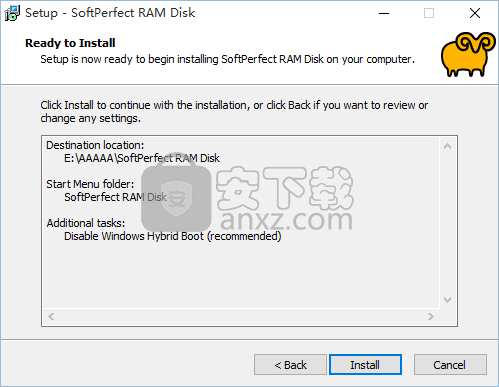
Task: Click the setup installer icon in title bar
Action: [x=12, y=13]
